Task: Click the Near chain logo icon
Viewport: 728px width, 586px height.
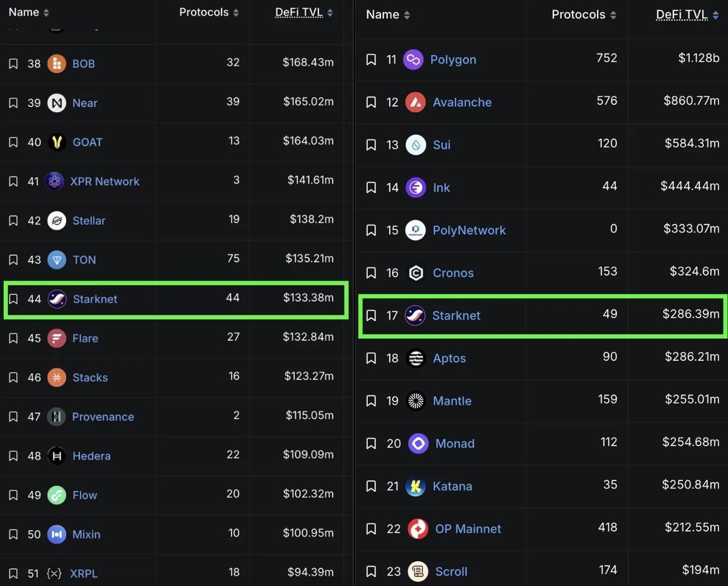Action: (x=56, y=103)
